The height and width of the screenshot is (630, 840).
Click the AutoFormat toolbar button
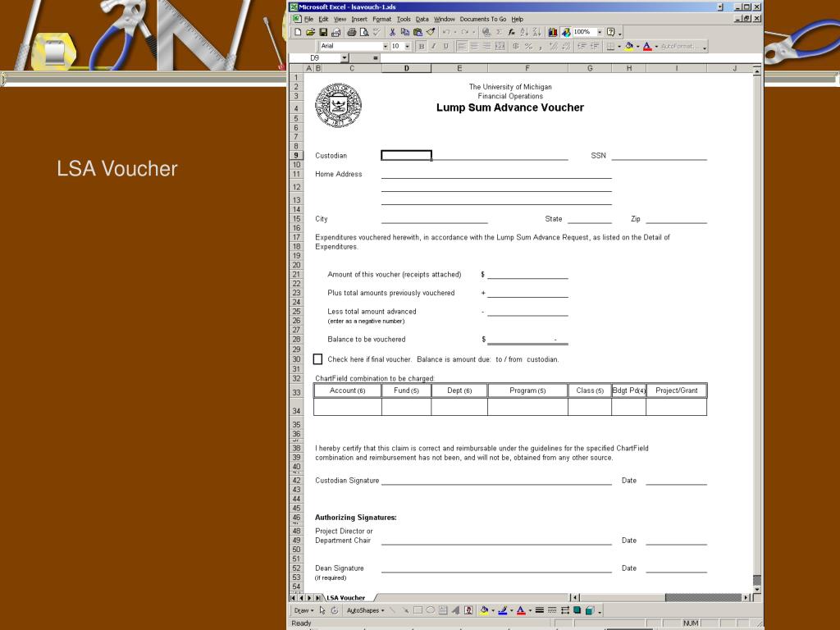(678, 47)
